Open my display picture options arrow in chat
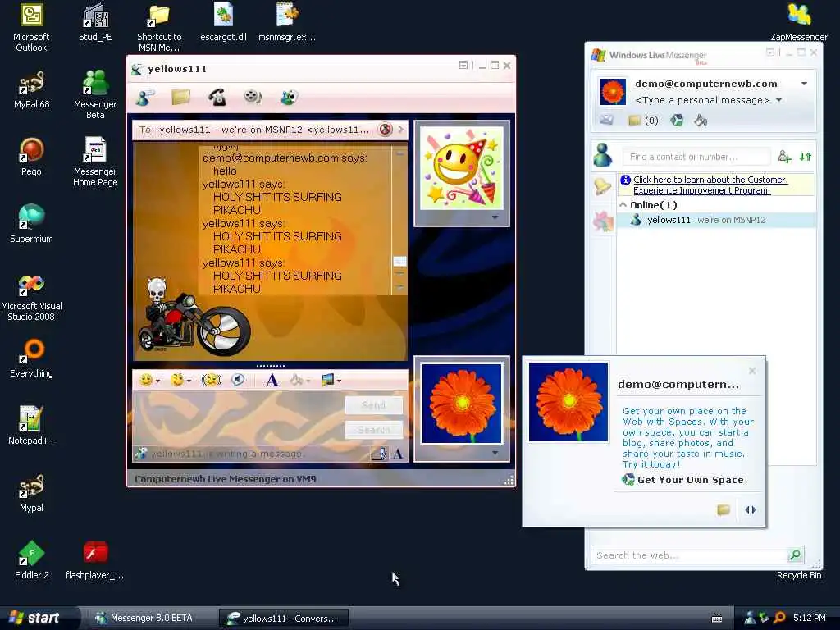Viewport: 840px width, 630px height. pos(495,453)
